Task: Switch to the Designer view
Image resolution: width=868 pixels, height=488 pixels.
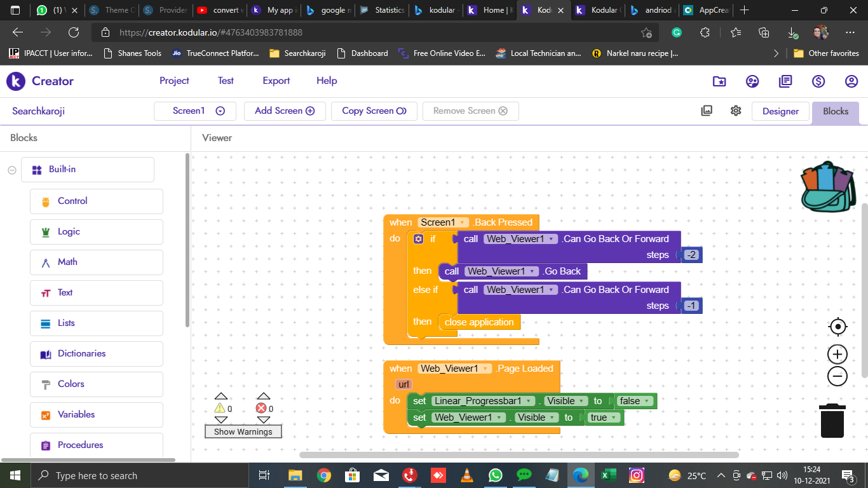Action: (x=780, y=111)
